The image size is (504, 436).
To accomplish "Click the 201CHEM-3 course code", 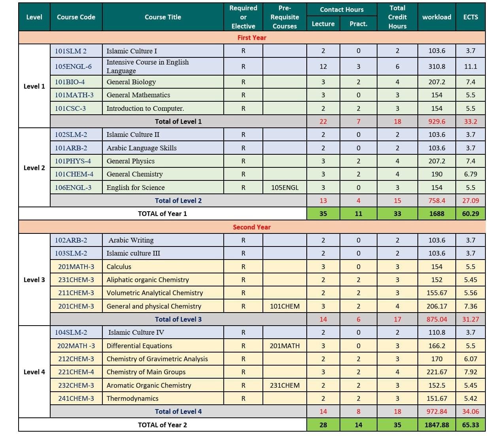I will pos(76,306).
